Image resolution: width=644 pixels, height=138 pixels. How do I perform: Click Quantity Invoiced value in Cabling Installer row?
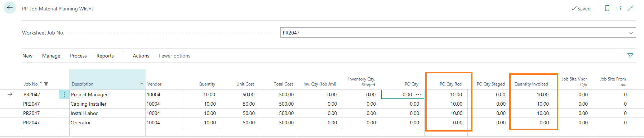(543, 104)
